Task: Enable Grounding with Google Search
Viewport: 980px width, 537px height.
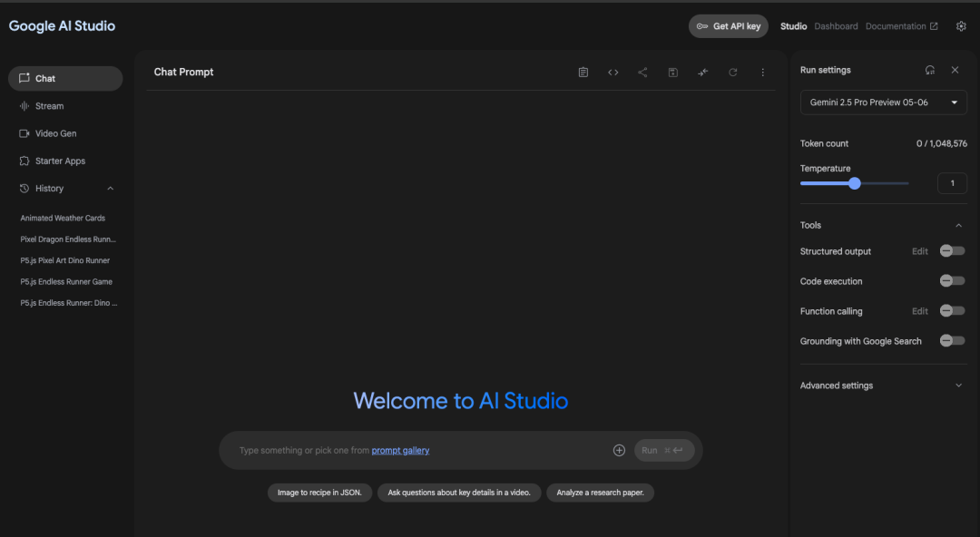Action: [952, 341]
